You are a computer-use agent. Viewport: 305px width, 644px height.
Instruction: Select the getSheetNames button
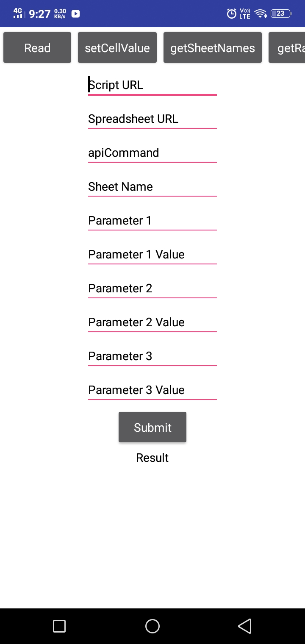pos(213,48)
